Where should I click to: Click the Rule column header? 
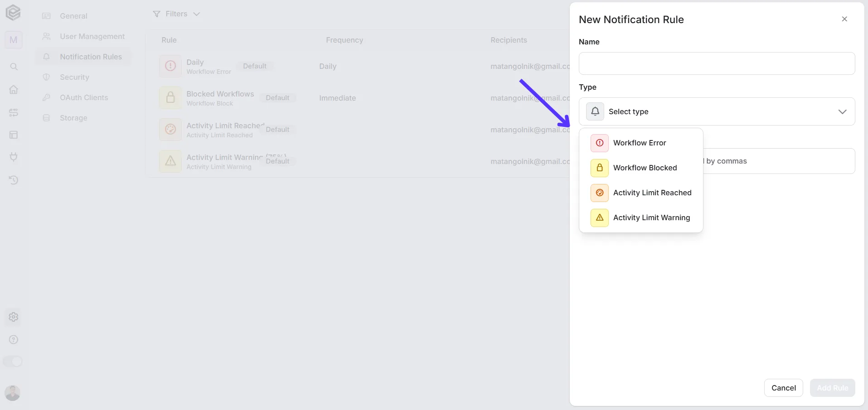[169, 40]
